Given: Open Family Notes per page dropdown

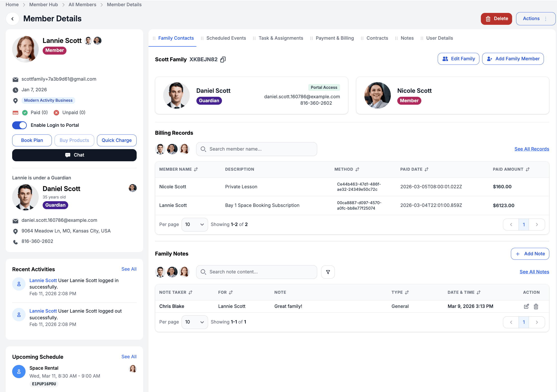Looking at the screenshot, I should point(194,322).
